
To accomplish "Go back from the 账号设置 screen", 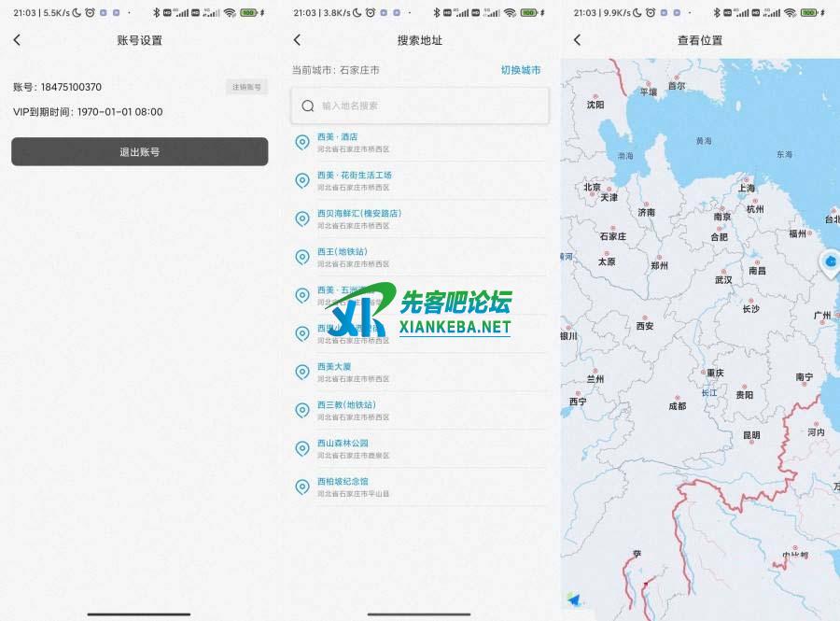I will click(x=17, y=40).
